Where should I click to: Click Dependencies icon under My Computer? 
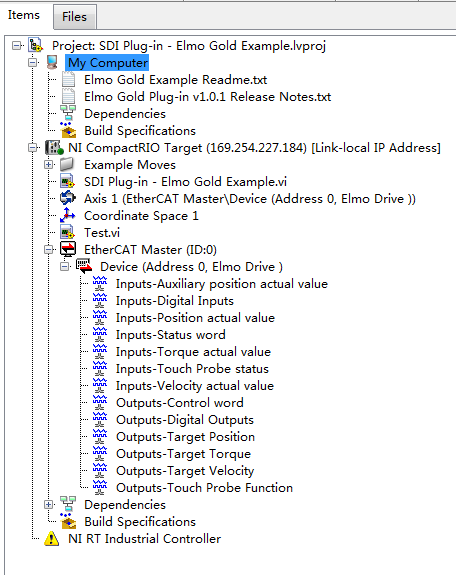(x=68, y=114)
